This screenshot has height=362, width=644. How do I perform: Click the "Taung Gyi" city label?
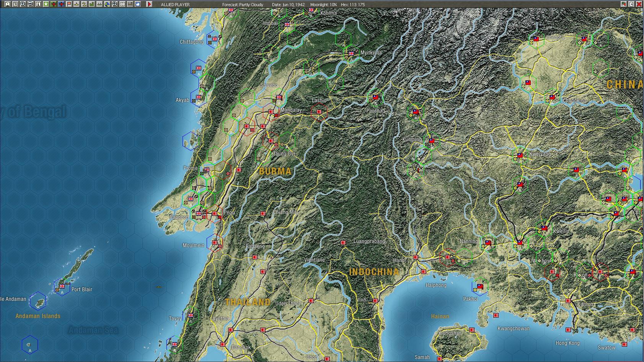click(x=284, y=153)
